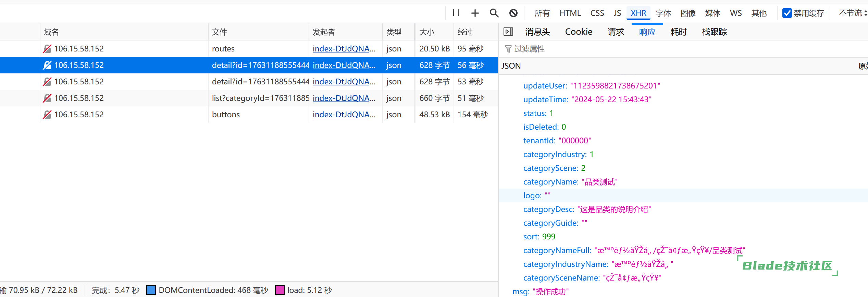The width and height of the screenshot is (868, 297).
Task: Filter requests by CSS
Action: coord(597,13)
